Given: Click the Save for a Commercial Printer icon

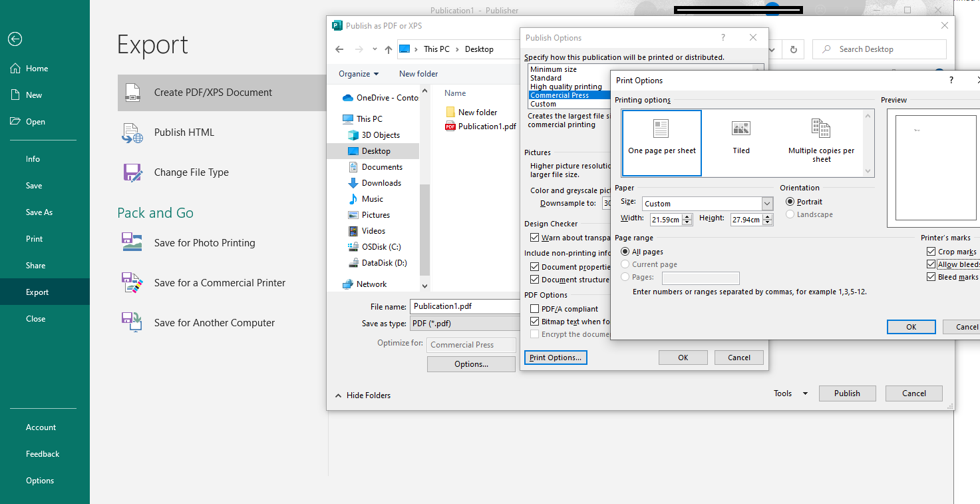Looking at the screenshot, I should pyautogui.click(x=132, y=283).
